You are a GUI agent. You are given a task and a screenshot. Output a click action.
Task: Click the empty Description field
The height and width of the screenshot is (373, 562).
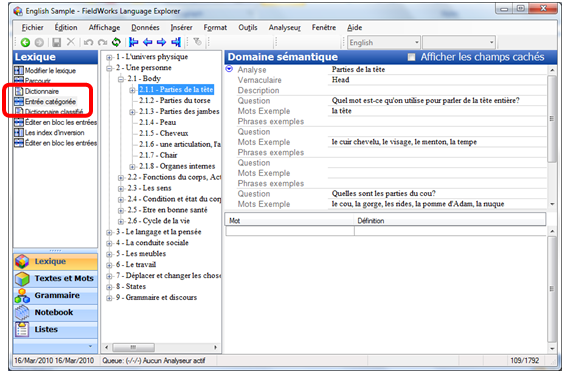437,91
